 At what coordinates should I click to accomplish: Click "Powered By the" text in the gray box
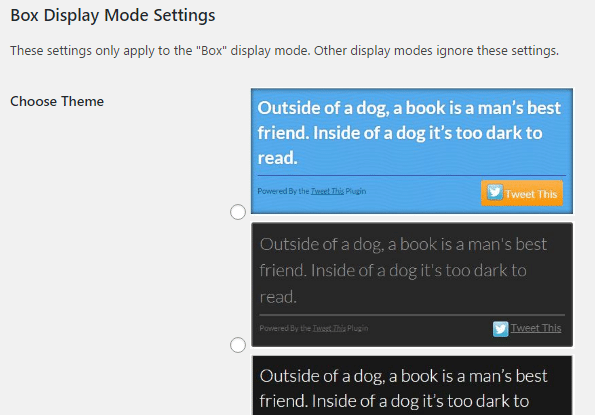coord(285,328)
